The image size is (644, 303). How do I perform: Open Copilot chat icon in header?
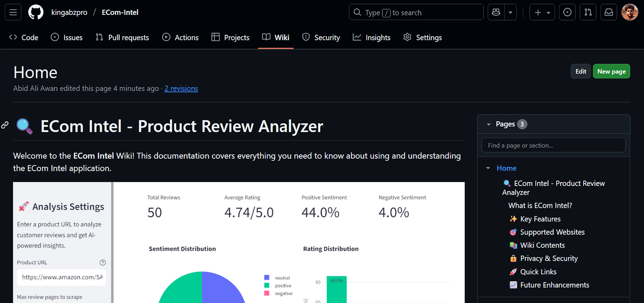tap(496, 12)
